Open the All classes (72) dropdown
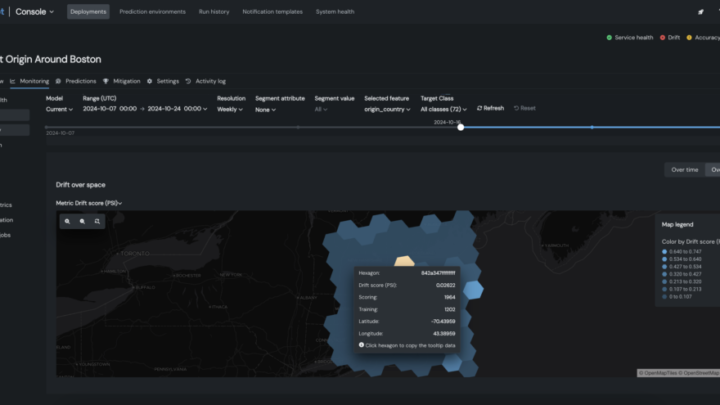 tap(444, 109)
